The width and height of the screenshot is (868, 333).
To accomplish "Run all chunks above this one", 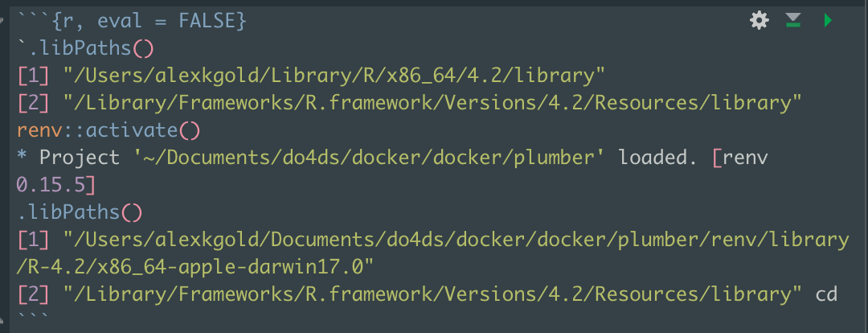I will click(x=793, y=21).
